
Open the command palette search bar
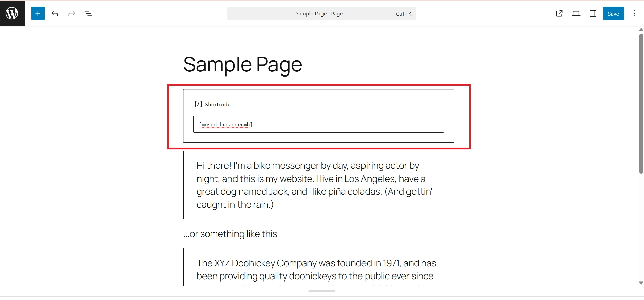[321, 13]
